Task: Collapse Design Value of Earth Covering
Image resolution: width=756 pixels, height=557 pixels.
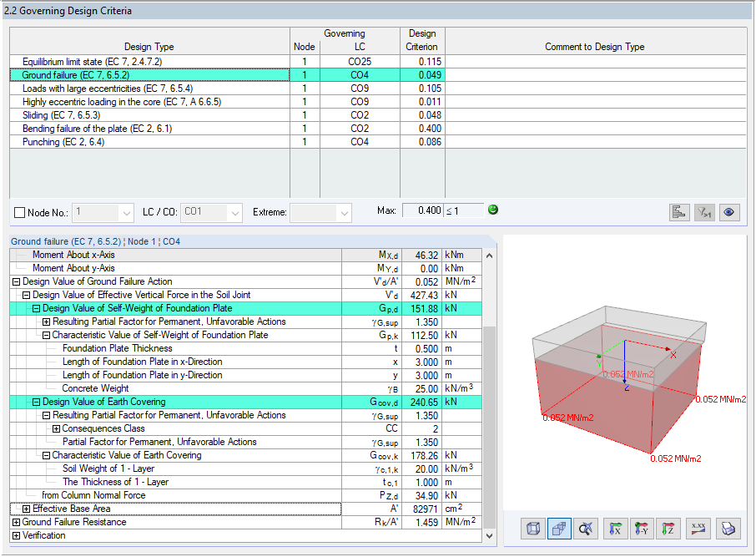Action: tap(36, 402)
